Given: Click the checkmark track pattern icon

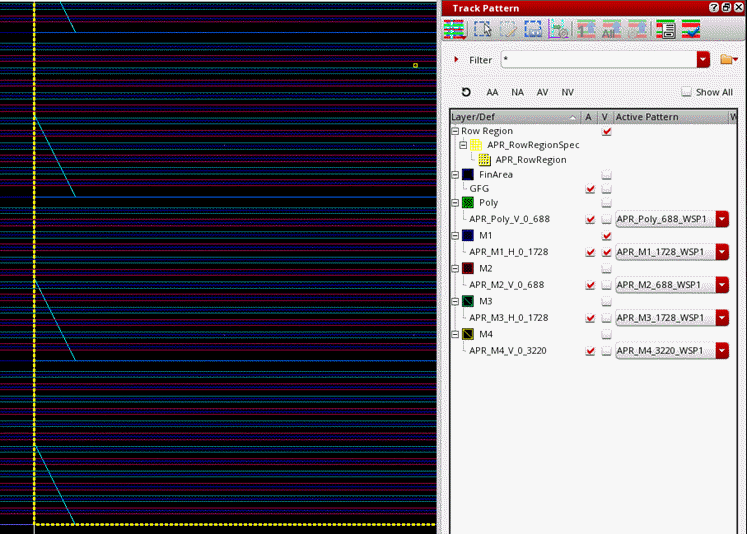Looking at the screenshot, I should [x=690, y=30].
